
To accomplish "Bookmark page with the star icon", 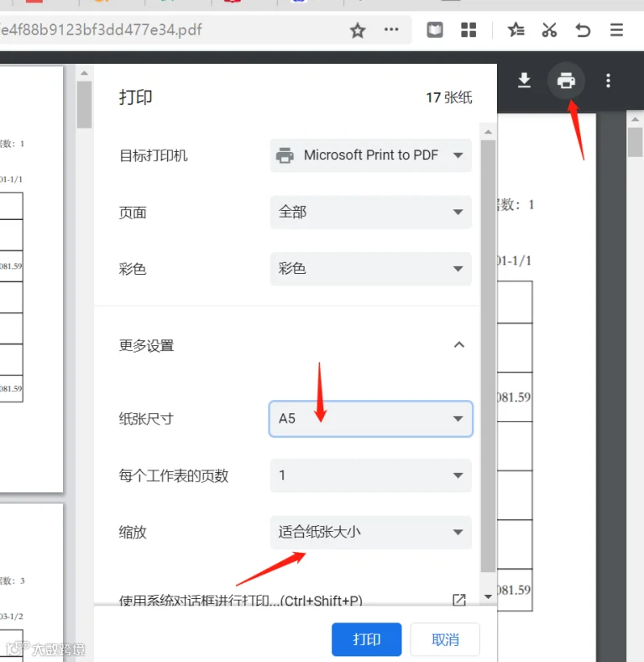I will point(358,30).
